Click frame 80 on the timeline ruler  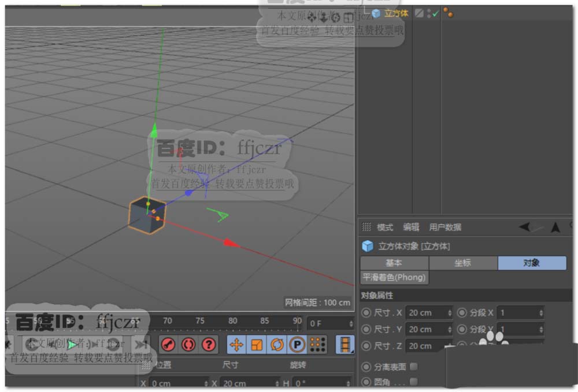click(232, 320)
